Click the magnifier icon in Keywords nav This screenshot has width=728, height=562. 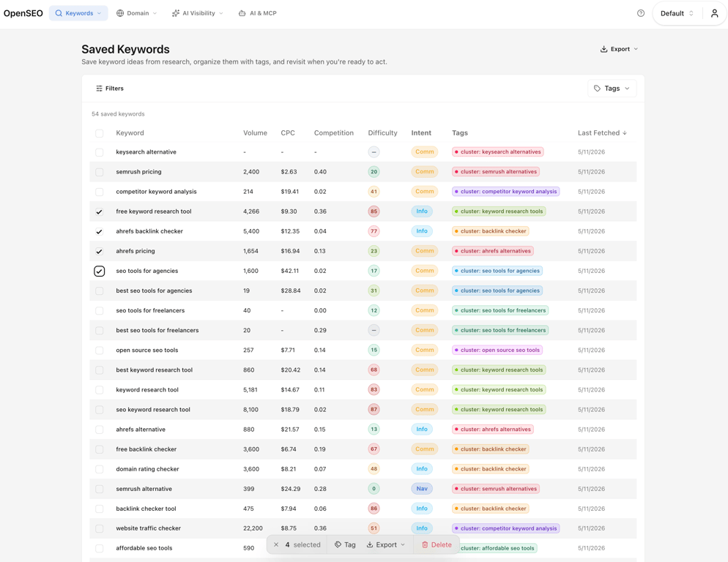[59, 13]
